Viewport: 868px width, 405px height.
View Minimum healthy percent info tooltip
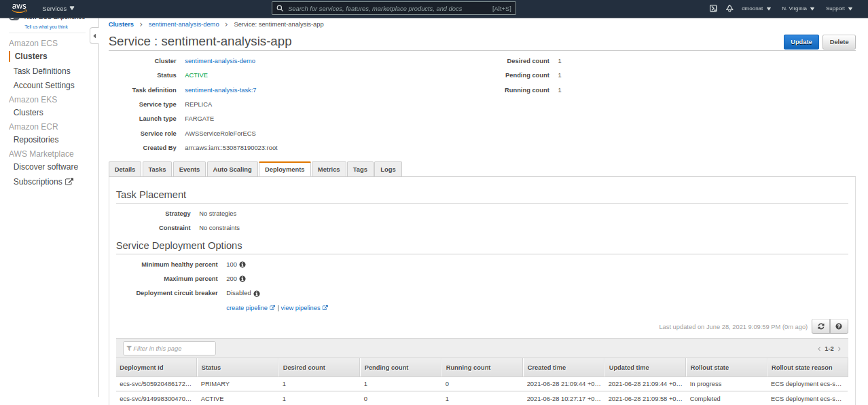coord(243,264)
